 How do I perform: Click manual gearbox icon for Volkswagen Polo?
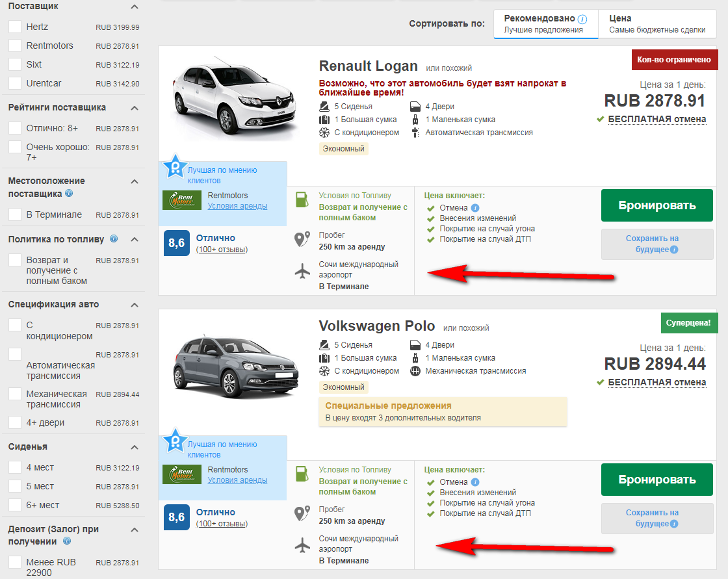pyautogui.click(x=415, y=371)
